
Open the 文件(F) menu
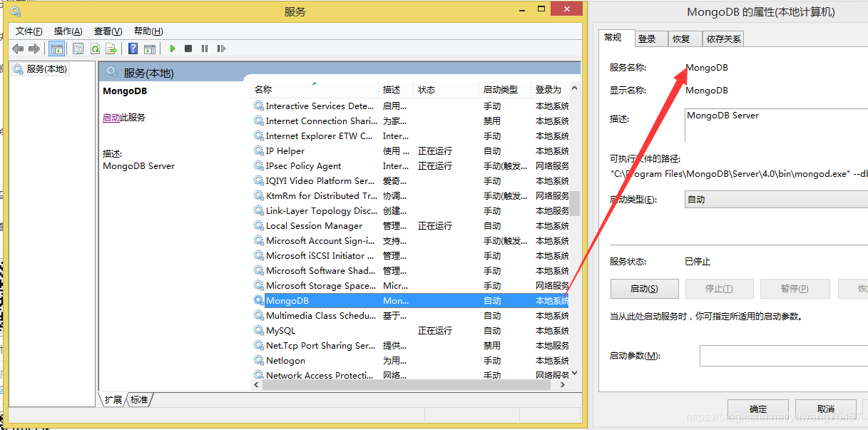tap(29, 31)
